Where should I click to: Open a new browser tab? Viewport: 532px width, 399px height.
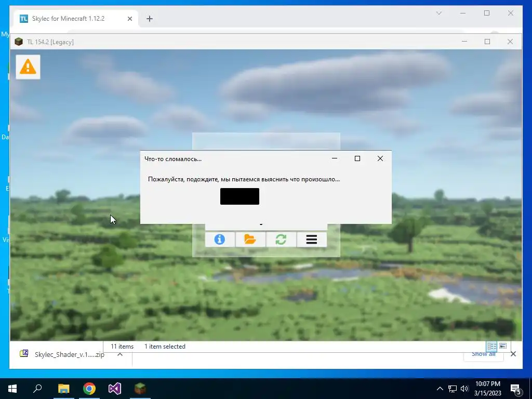(x=150, y=19)
